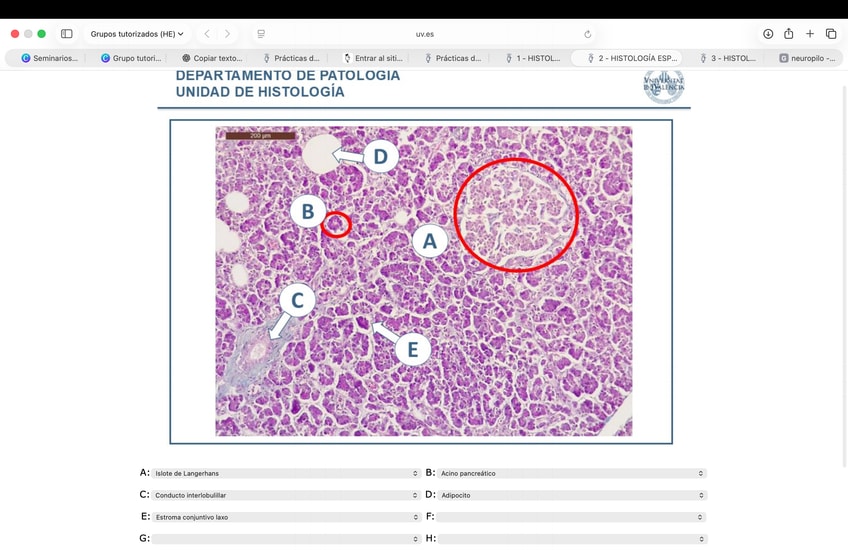Switch to the Grupo tutori... tab
The height and width of the screenshot is (551, 848).
pos(130,58)
